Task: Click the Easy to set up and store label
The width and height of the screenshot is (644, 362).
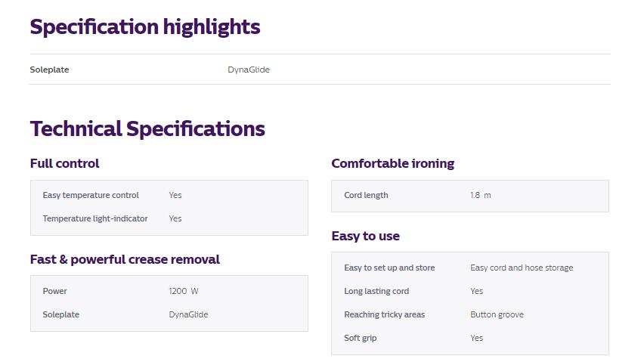Action: [389, 268]
